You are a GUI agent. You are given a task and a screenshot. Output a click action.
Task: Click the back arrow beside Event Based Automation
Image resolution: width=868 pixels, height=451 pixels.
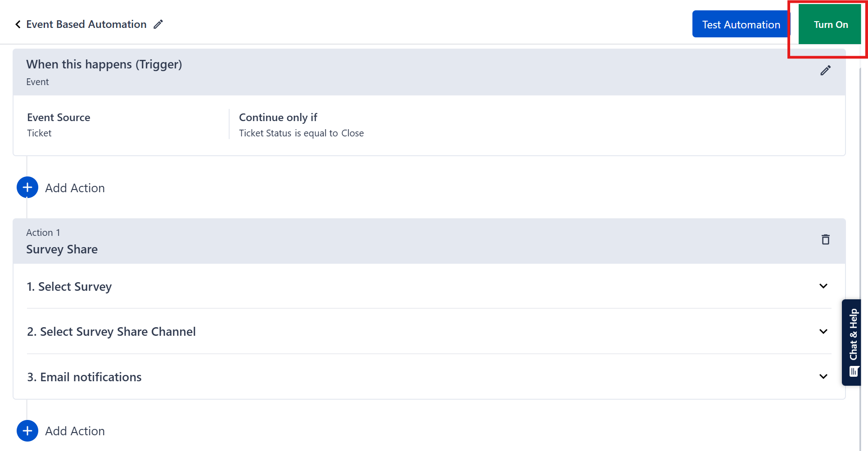tap(18, 24)
